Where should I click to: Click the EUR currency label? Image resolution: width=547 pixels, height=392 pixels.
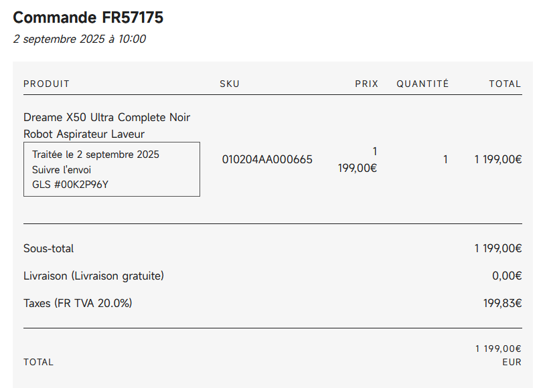pyautogui.click(x=512, y=362)
